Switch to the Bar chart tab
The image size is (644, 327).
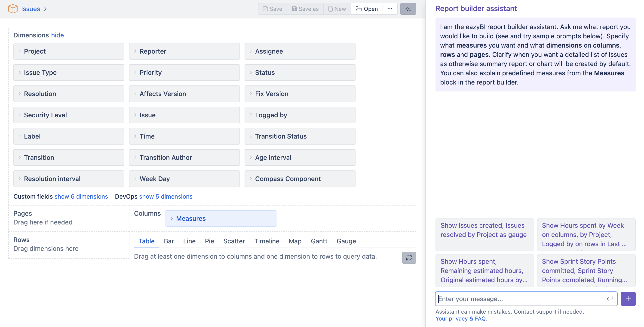click(x=169, y=241)
